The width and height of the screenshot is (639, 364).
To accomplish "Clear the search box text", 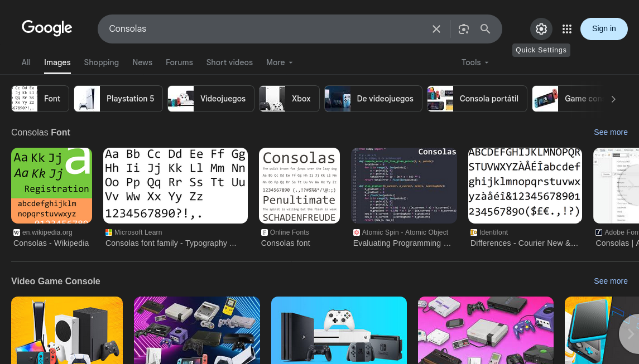I will [436, 29].
